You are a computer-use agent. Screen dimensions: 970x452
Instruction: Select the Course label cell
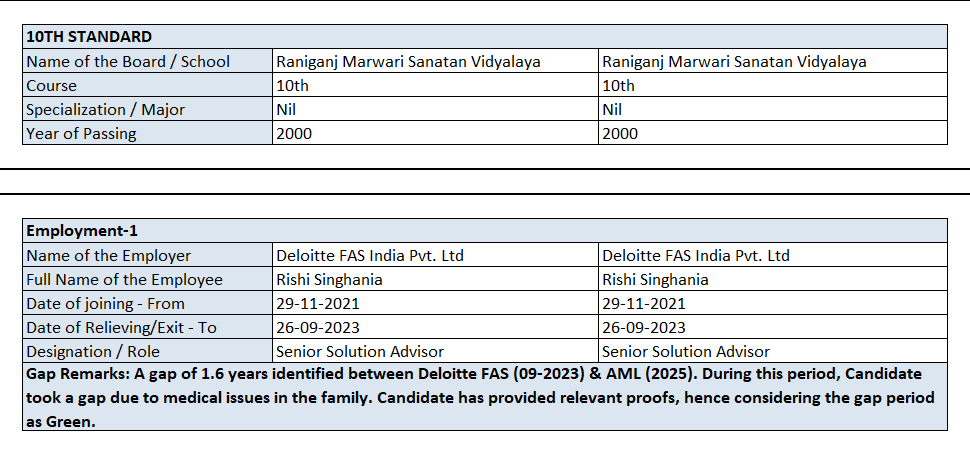click(52, 85)
